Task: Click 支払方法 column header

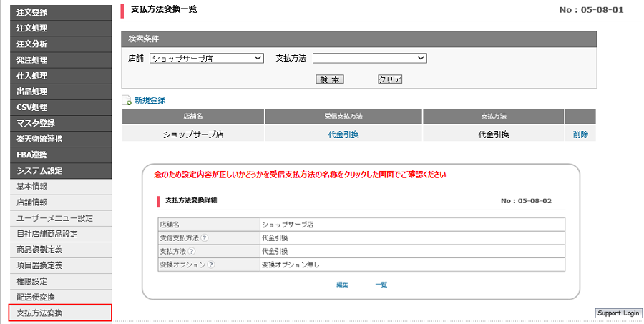Action: pyautogui.click(x=494, y=116)
